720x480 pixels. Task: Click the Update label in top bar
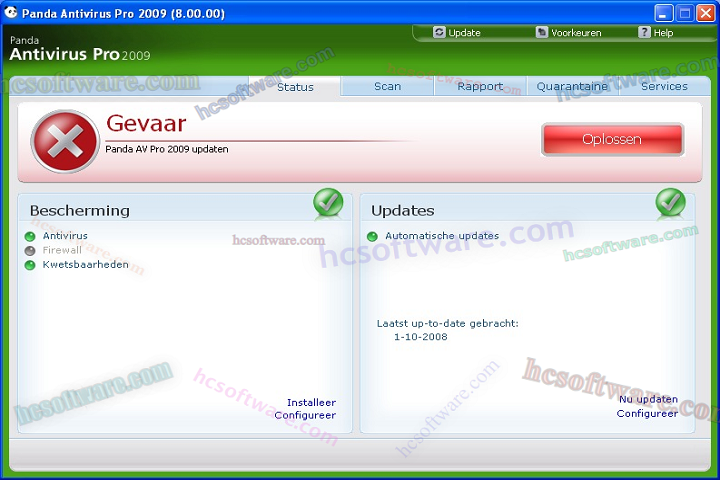[465, 33]
